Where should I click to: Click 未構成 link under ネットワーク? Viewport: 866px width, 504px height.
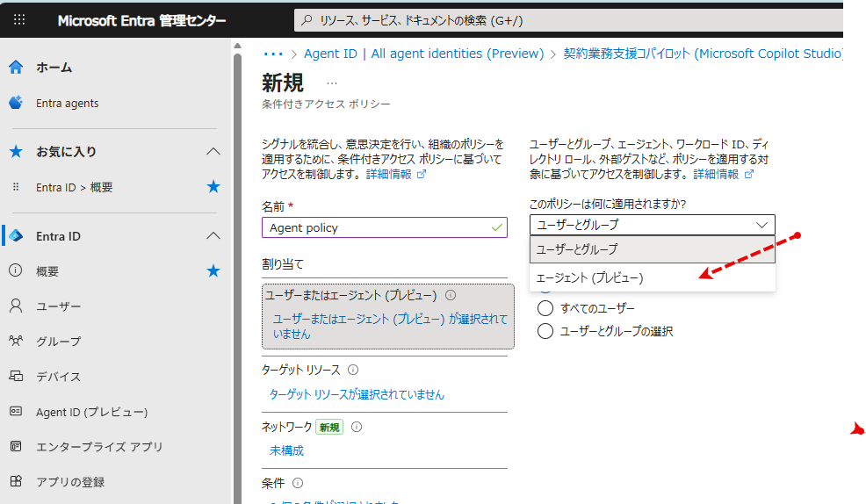pyautogui.click(x=286, y=450)
